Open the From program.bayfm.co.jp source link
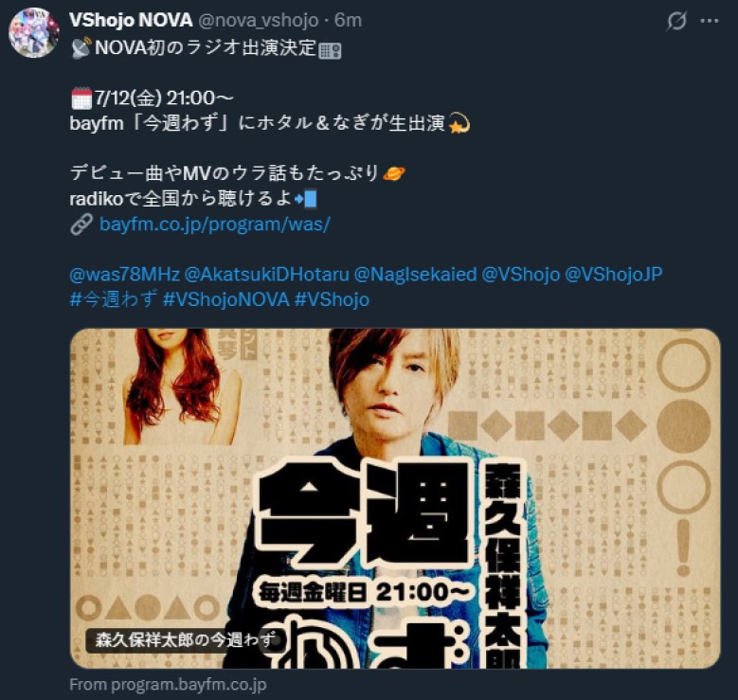 (168, 685)
